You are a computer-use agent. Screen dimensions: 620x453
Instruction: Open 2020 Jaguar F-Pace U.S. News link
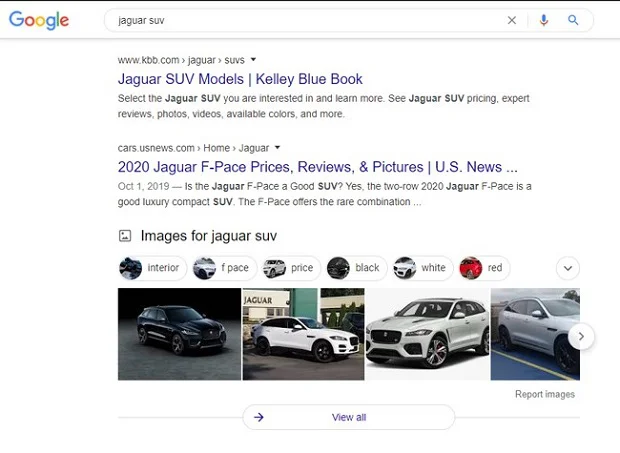tap(318, 167)
